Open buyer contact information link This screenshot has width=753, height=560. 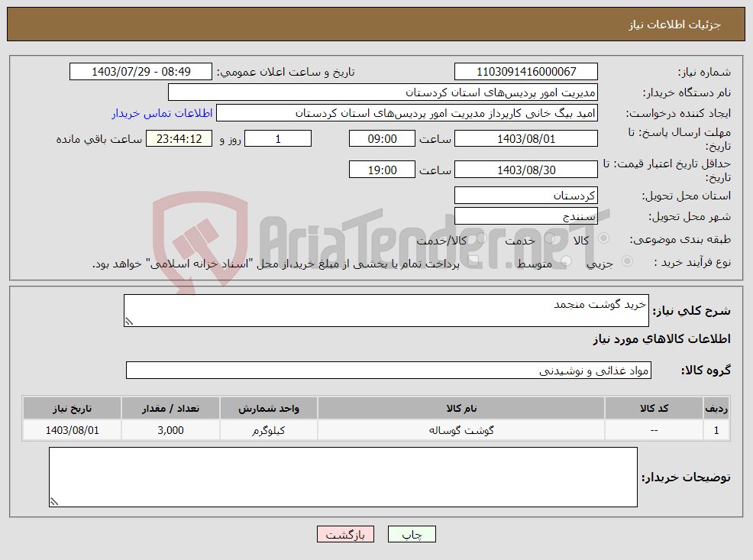tap(163, 113)
